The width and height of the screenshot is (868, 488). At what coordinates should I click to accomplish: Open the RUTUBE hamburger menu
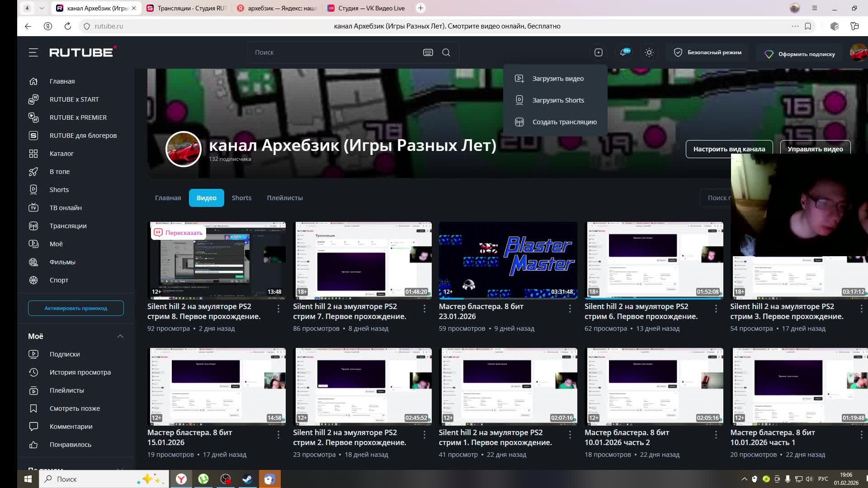pyautogui.click(x=33, y=52)
